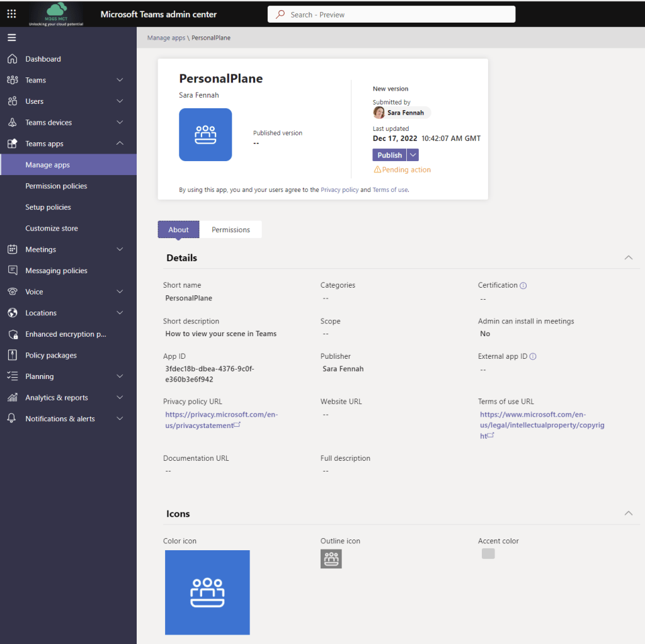Click the Notifications & alerts bell icon
This screenshot has width=645, height=644.
click(12, 419)
